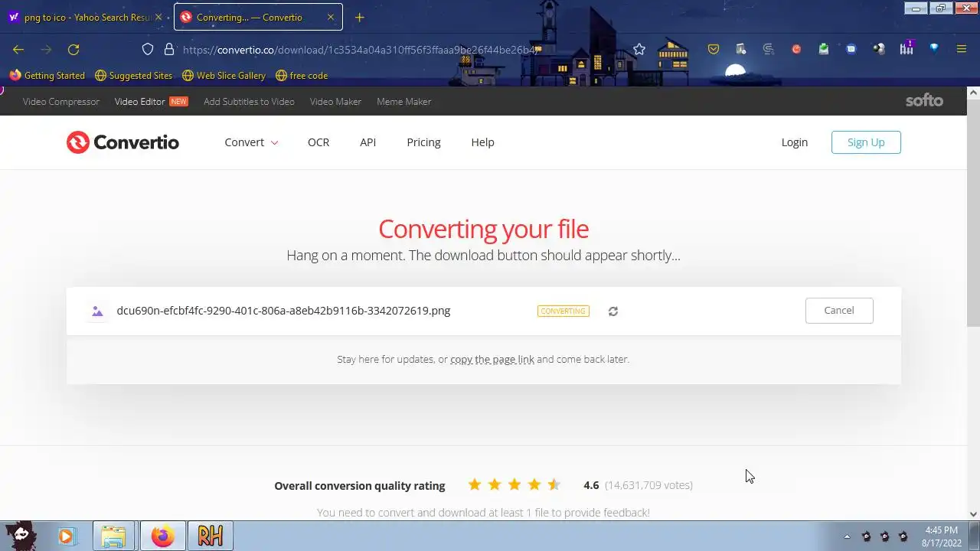Image resolution: width=980 pixels, height=551 pixels.
Task: Click the refresh icon beside CONVERTING status
Action: tap(613, 311)
